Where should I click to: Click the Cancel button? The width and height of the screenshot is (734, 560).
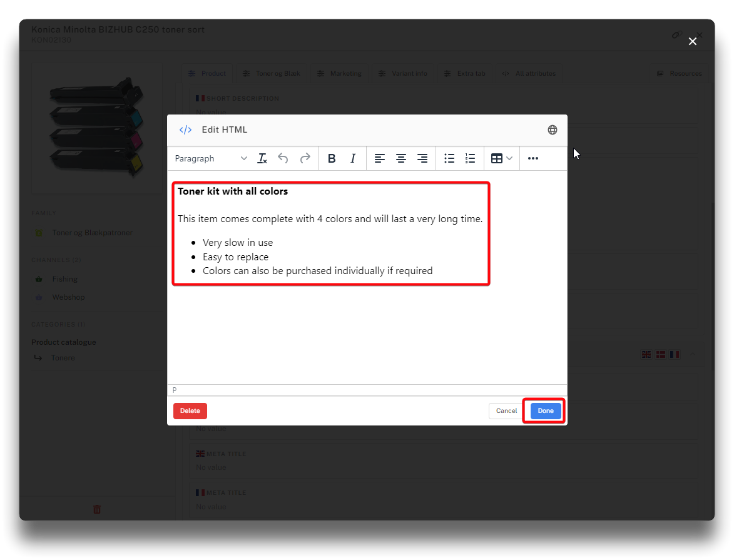click(506, 411)
